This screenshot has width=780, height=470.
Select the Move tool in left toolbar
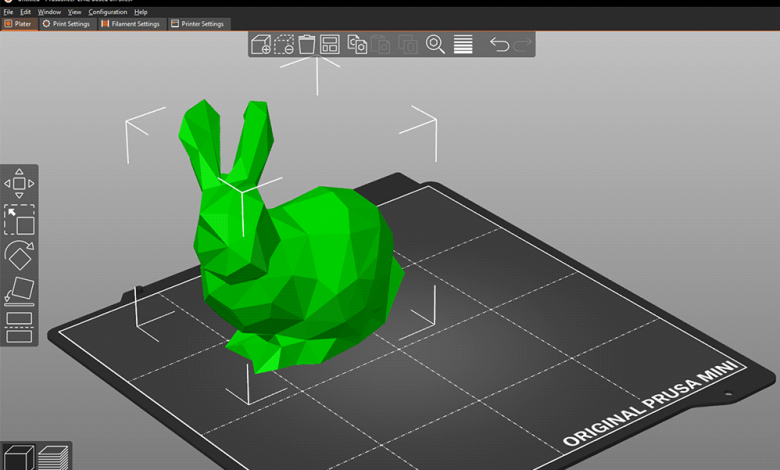click(19, 184)
